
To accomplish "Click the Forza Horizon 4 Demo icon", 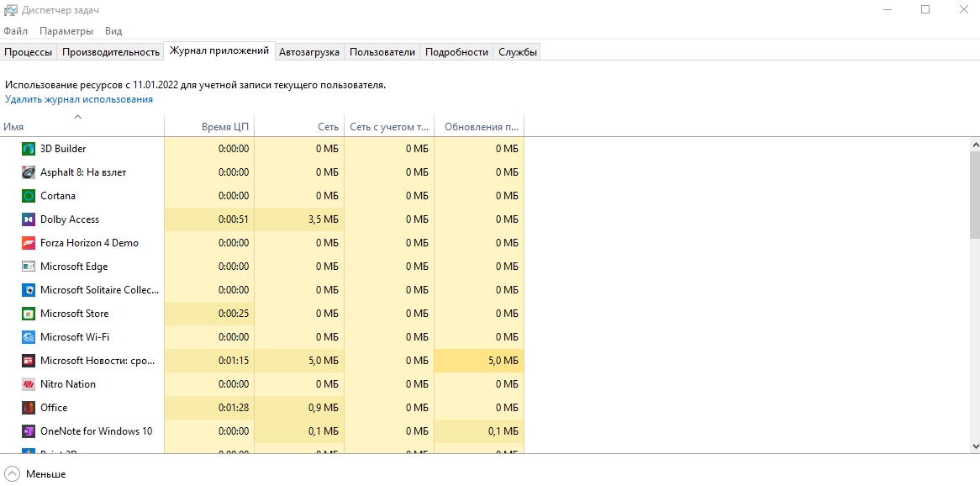I will (29, 243).
